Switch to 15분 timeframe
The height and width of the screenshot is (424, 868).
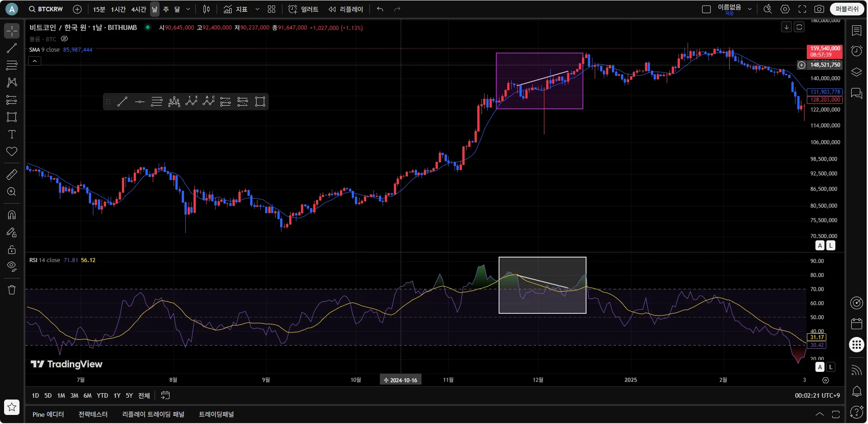[x=99, y=9]
